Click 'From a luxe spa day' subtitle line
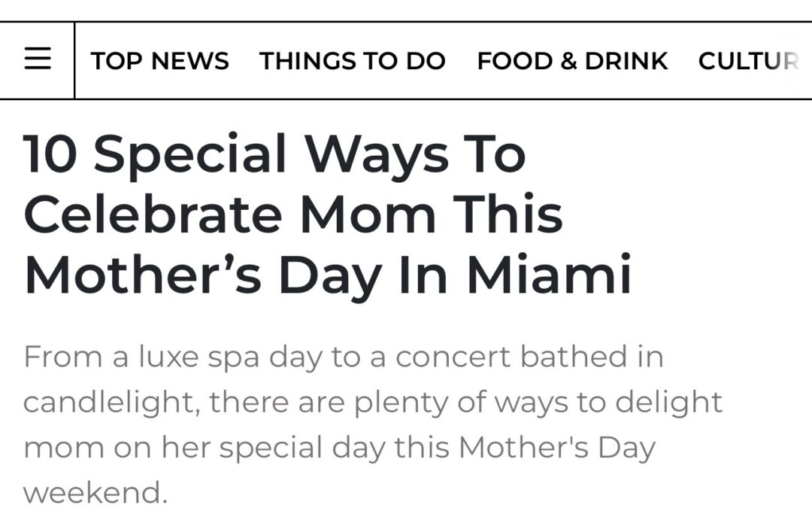 click(x=344, y=357)
